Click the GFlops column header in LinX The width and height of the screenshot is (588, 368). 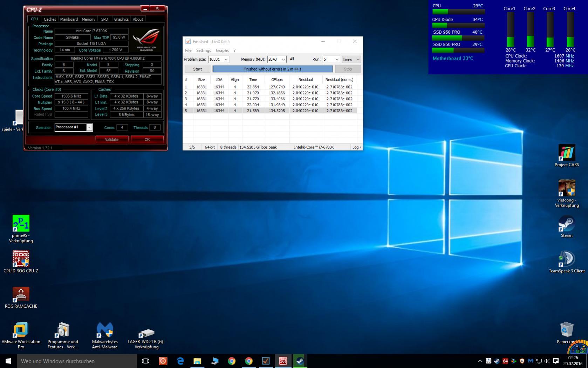[x=277, y=80]
